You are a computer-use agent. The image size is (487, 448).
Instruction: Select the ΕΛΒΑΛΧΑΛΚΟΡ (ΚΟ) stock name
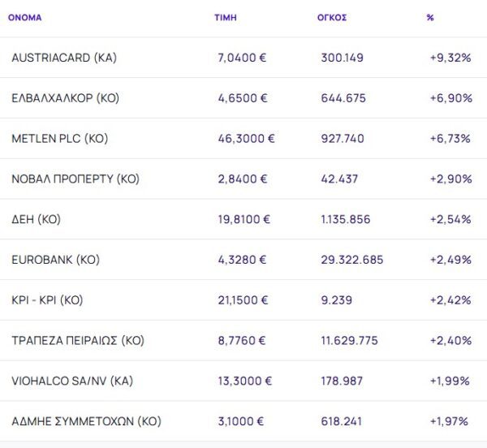tap(66, 98)
